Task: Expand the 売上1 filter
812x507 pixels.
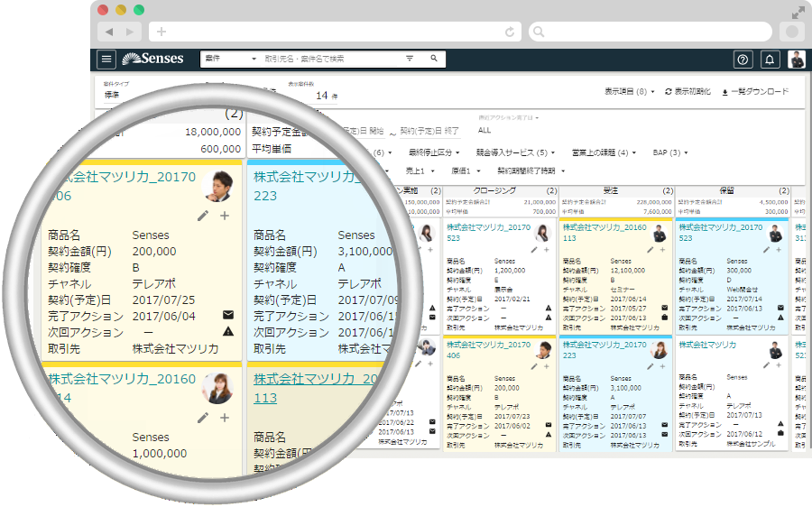Action: coord(420,171)
